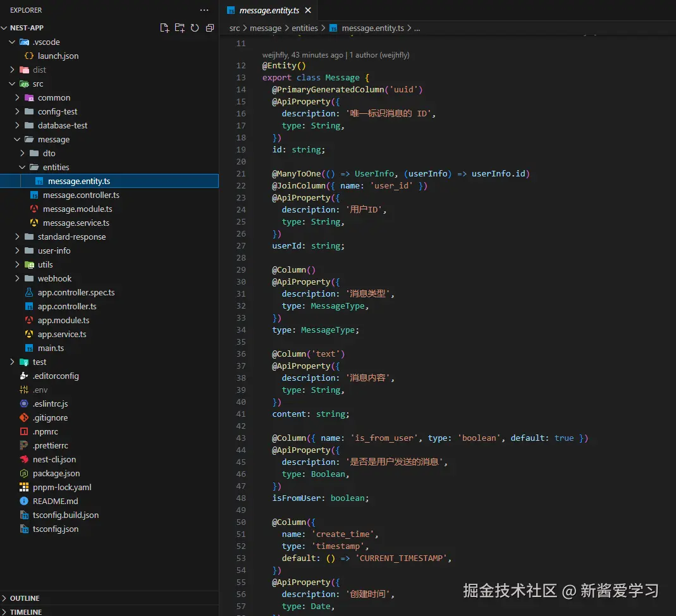Open .editorconfig file
The height and width of the screenshot is (616, 676).
click(56, 376)
